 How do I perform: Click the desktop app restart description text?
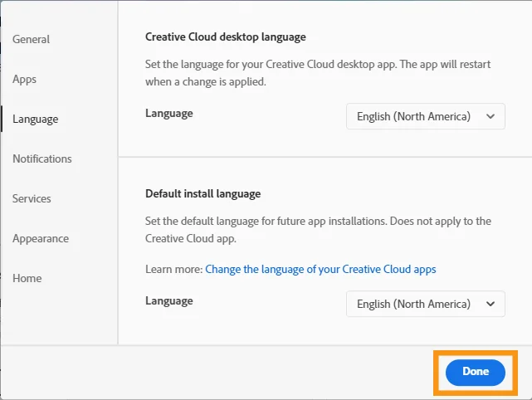[x=319, y=76]
